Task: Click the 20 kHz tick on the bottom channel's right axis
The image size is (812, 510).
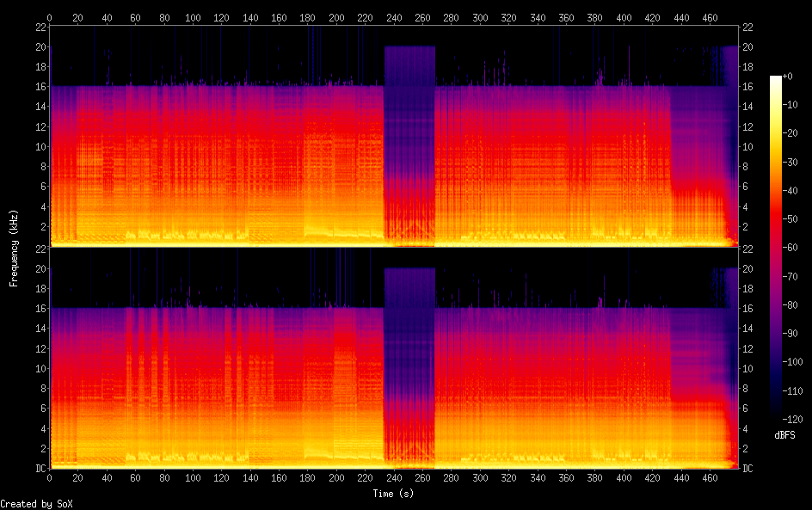Action: pos(748,268)
